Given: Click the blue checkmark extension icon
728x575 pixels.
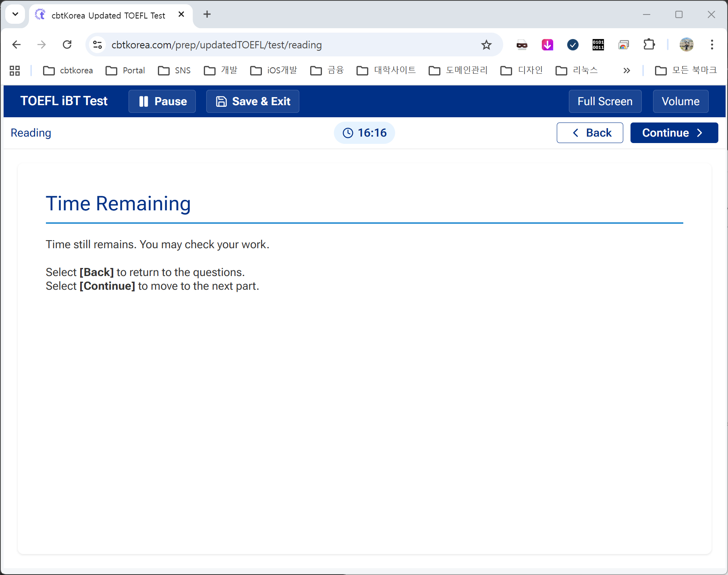Looking at the screenshot, I should (x=572, y=45).
